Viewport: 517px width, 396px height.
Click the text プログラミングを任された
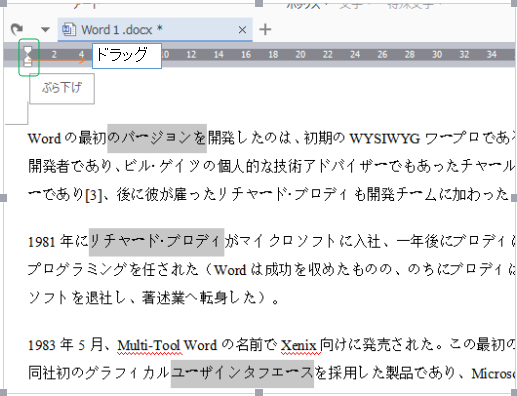(113, 269)
